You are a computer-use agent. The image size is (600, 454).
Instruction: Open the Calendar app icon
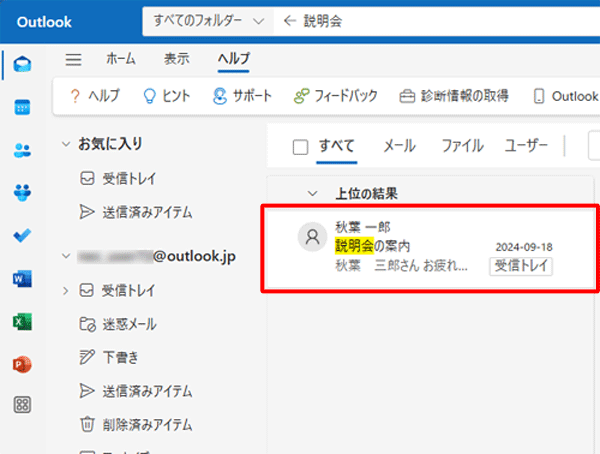[22, 107]
